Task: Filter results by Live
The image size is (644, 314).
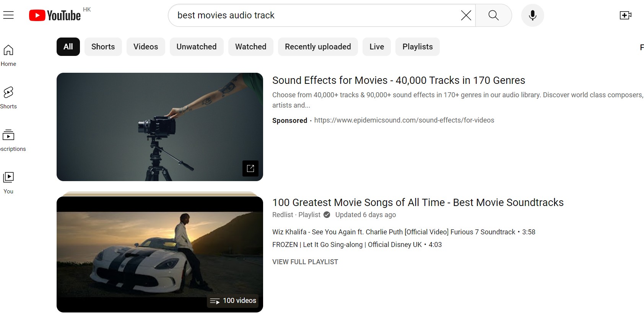Action: [x=377, y=47]
